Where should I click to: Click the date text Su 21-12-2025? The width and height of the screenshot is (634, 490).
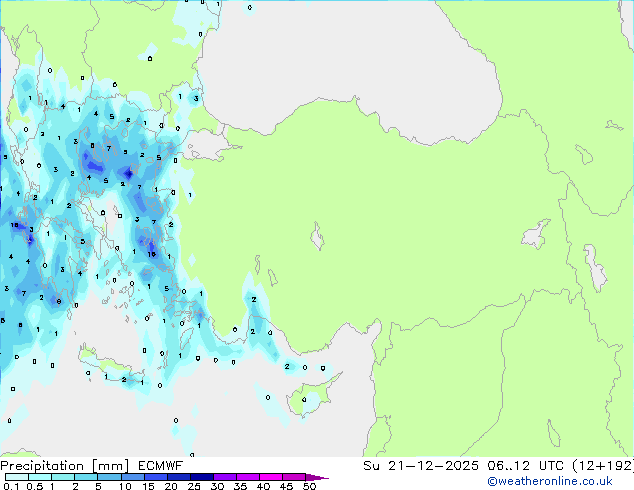(425, 465)
